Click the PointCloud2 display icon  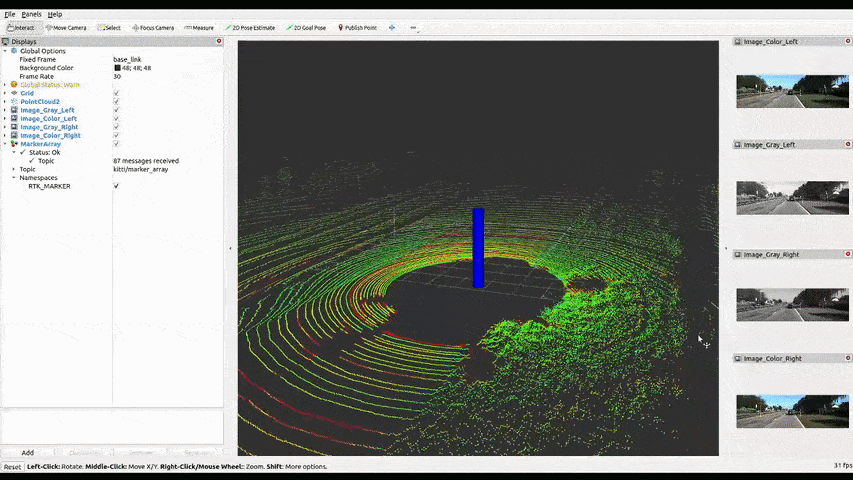click(x=14, y=101)
